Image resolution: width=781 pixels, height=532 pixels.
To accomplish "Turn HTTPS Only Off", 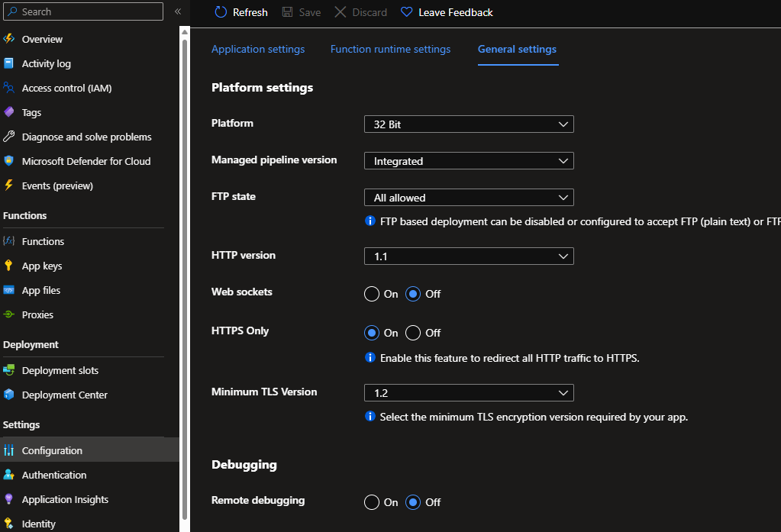I will tap(413, 333).
